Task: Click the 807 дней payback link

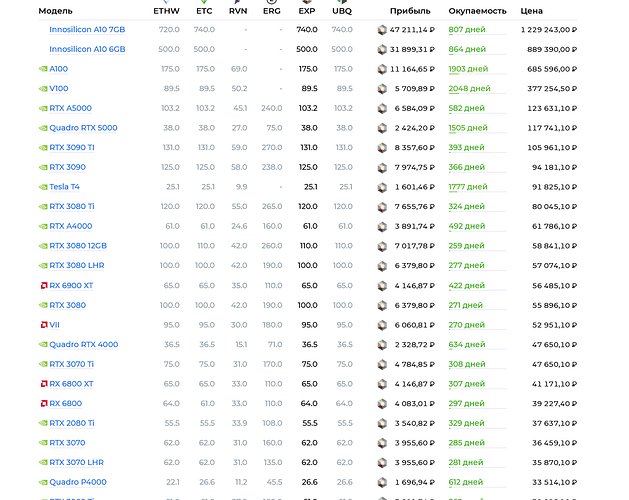Action: 467,30
